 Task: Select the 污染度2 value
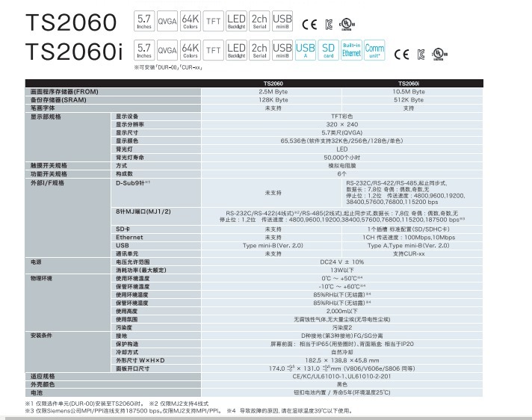tap(342, 327)
